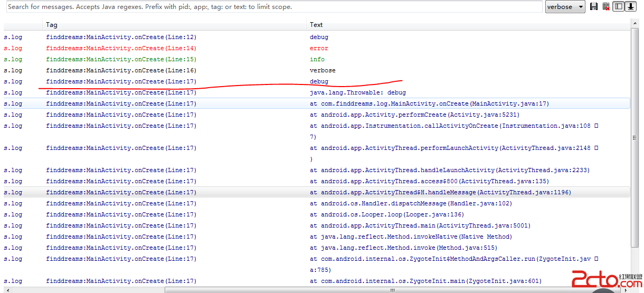This screenshot has width=644, height=293.
Task: Select the java.lang.Throwable: debug log row
Action: 358,92
